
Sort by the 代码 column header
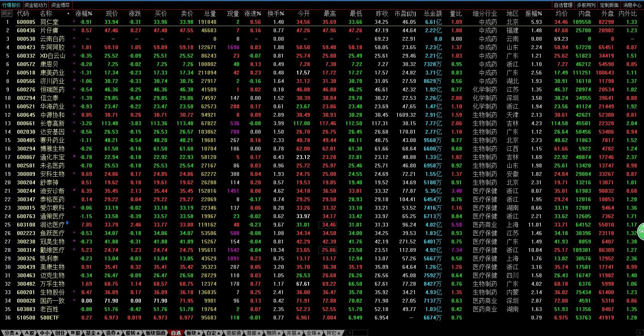click(x=23, y=13)
